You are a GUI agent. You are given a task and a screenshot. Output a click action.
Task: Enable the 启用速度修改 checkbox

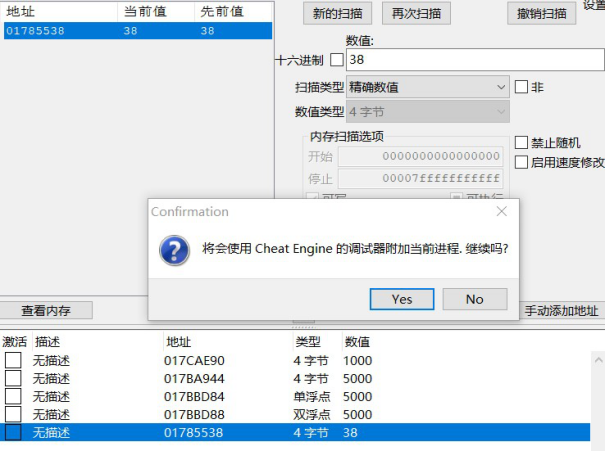(521, 162)
